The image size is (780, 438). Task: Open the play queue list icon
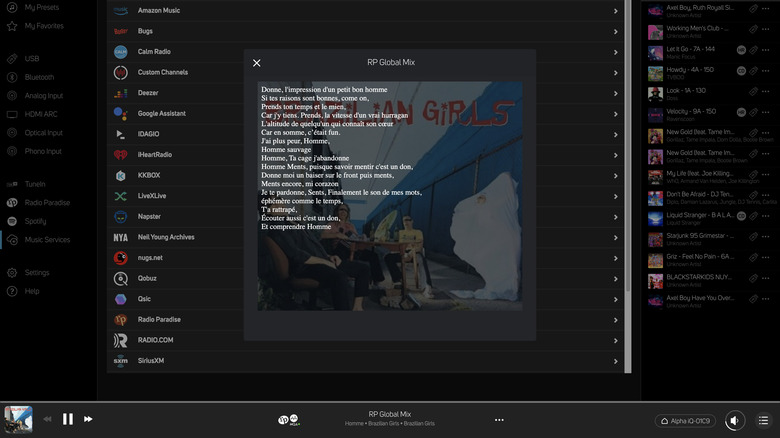click(x=764, y=420)
